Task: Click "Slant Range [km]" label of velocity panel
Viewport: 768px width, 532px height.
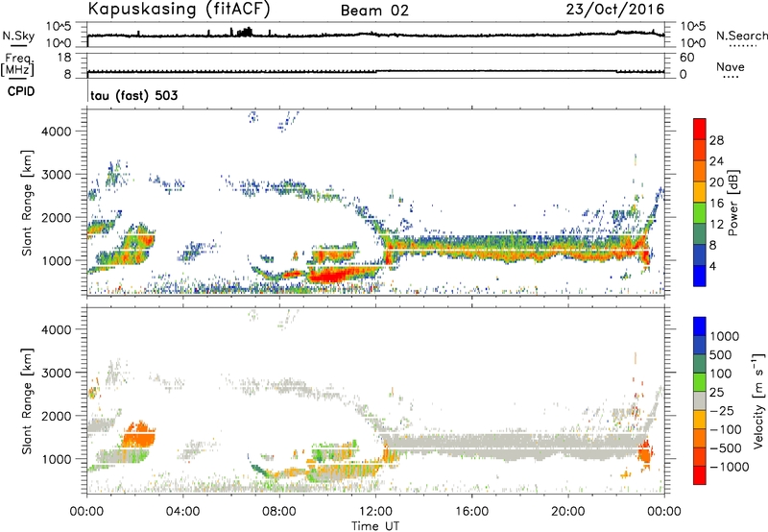Action: coord(27,401)
